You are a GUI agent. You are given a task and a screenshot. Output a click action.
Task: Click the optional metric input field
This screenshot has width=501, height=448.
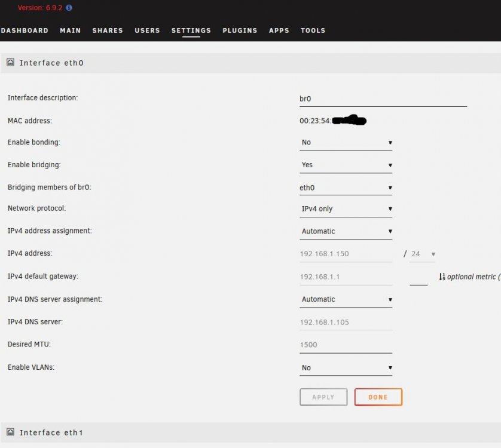pos(418,278)
